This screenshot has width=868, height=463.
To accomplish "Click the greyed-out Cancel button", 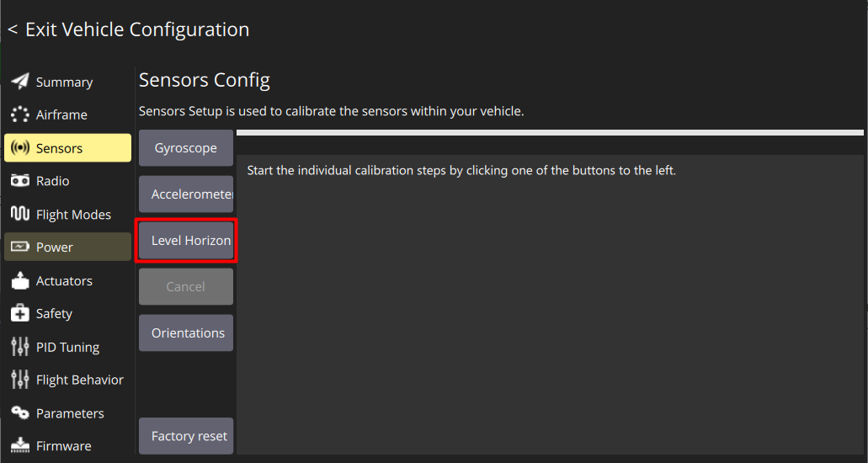I will coord(185,287).
